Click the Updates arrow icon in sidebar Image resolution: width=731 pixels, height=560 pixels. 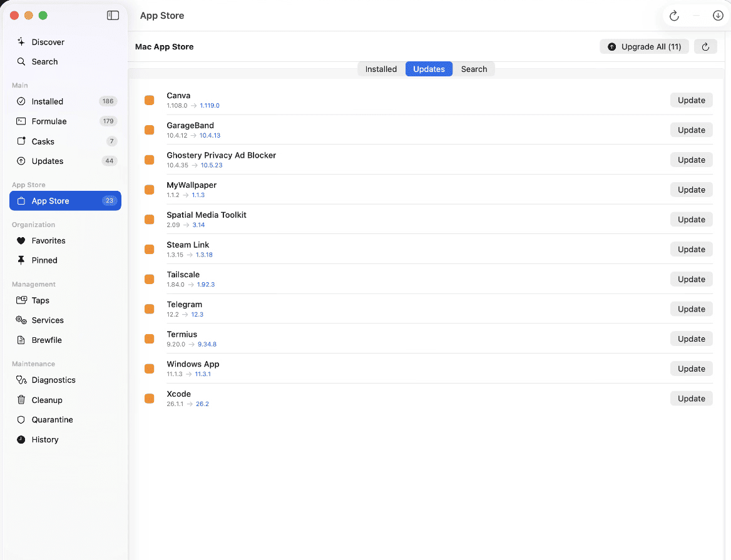tap(21, 161)
